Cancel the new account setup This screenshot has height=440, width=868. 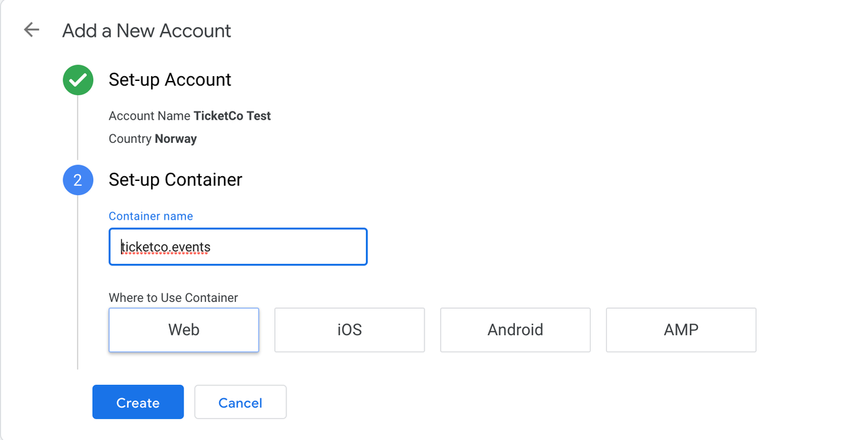240,402
